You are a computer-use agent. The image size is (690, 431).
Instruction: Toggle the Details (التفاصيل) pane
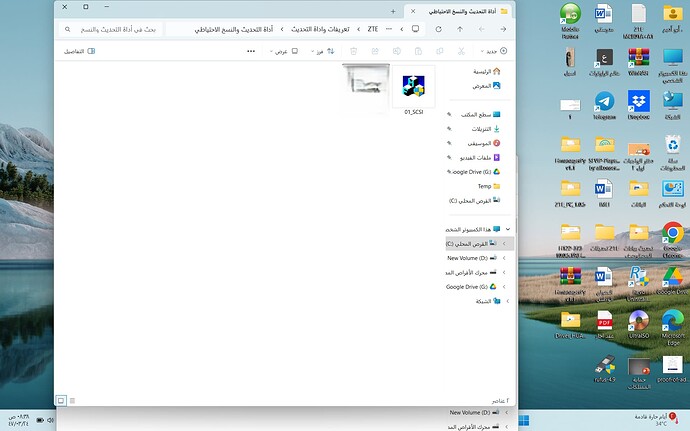point(79,51)
